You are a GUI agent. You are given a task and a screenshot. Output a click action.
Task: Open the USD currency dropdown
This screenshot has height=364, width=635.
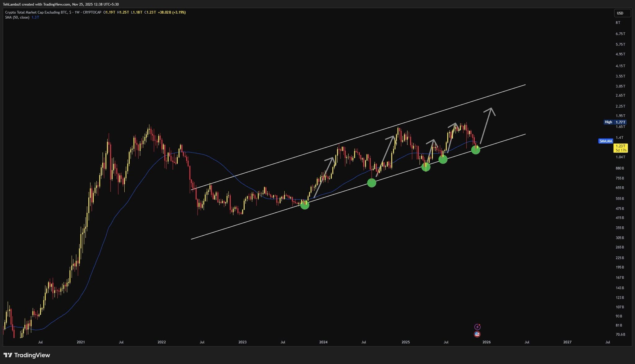coord(622,13)
